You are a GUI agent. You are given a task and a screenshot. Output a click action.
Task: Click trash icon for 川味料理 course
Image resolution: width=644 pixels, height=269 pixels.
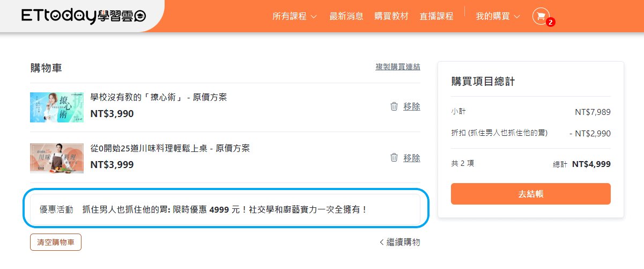click(x=394, y=157)
